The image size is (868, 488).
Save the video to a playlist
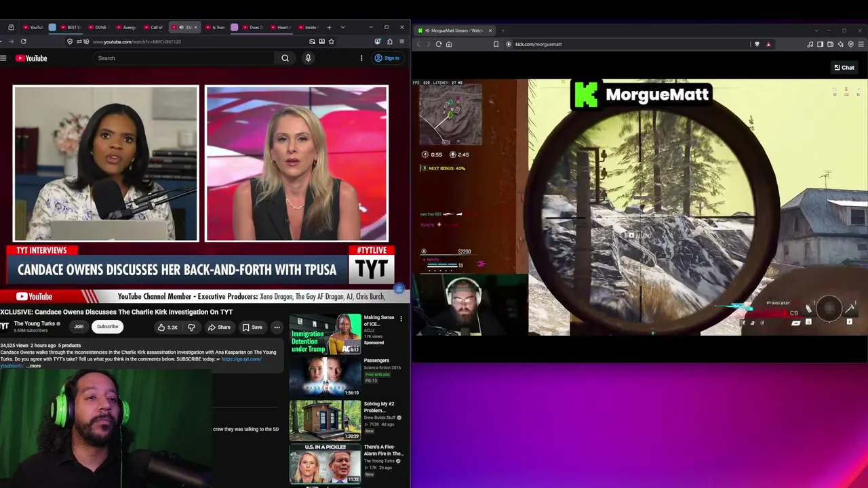click(252, 327)
